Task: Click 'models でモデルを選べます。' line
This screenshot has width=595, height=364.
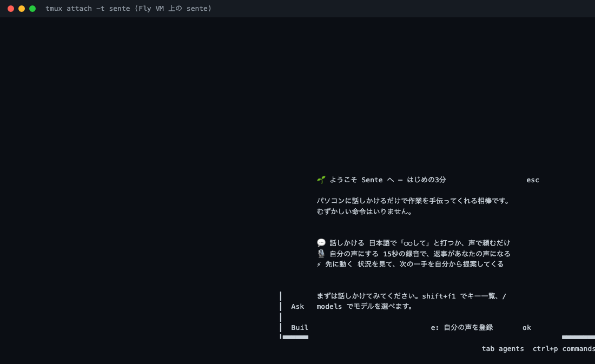Action: (365, 306)
